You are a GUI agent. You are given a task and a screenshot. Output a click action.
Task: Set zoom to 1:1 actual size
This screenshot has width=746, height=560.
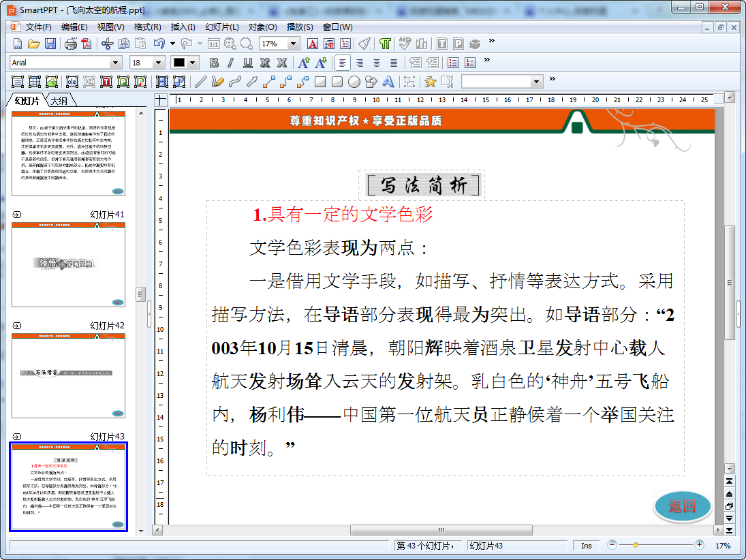point(214,44)
